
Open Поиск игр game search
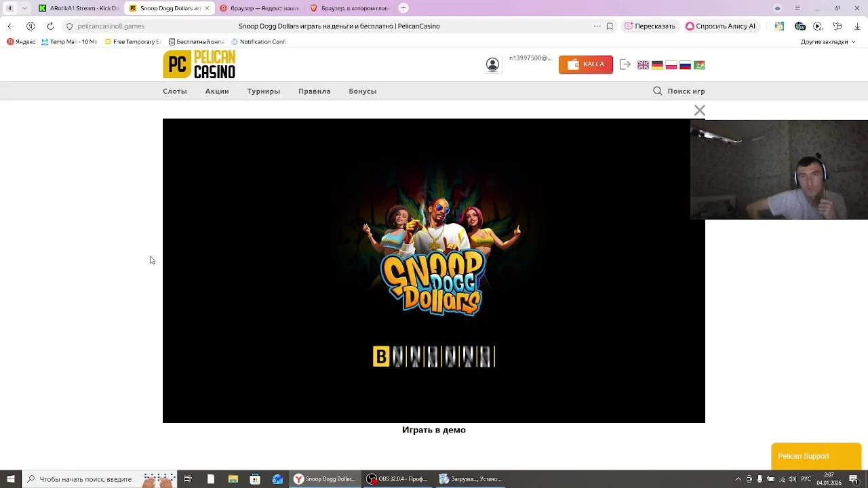[x=679, y=91]
